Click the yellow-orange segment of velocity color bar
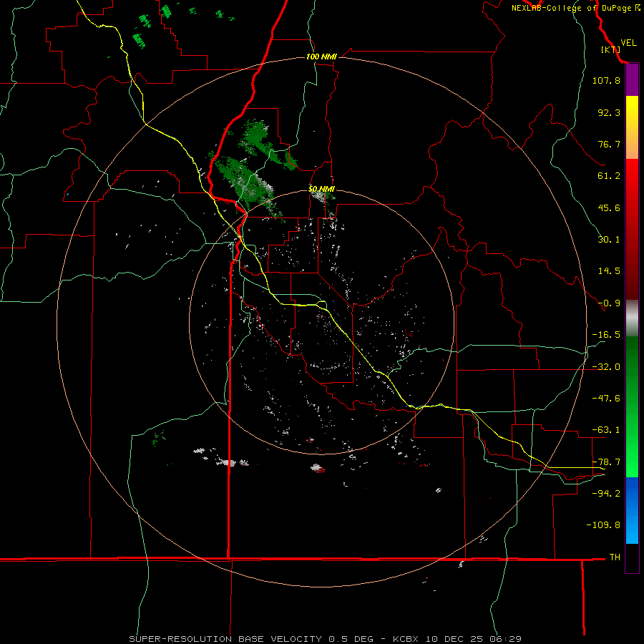Screen dimensions: 644x644 [x=632, y=127]
